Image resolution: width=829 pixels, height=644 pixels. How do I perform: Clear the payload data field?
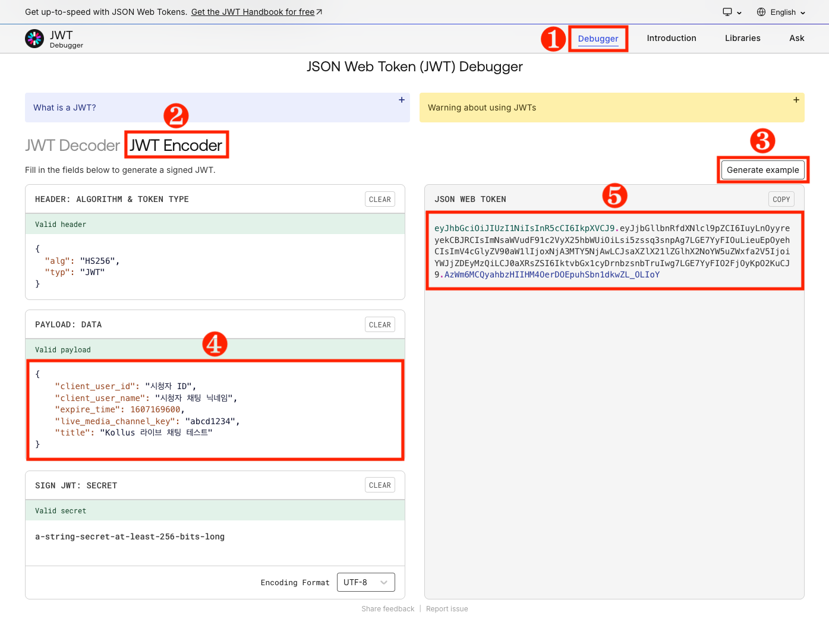pyautogui.click(x=380, y=324)
